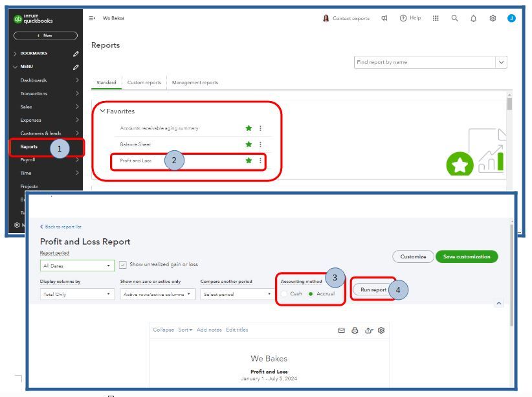Click the Find report by name field
Image resolution: width=532 pixels, height=397 pixels.
tap(425, 62)
